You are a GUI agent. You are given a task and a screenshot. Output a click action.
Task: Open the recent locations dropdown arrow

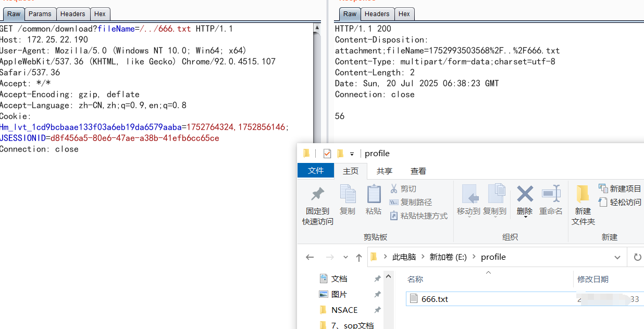click(345, 257)
